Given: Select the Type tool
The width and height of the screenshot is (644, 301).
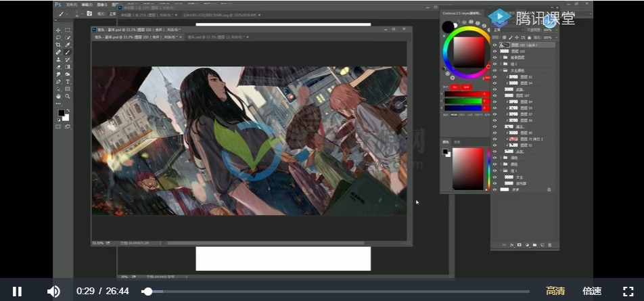Looking at the screenshot, I should click(68, 82).
